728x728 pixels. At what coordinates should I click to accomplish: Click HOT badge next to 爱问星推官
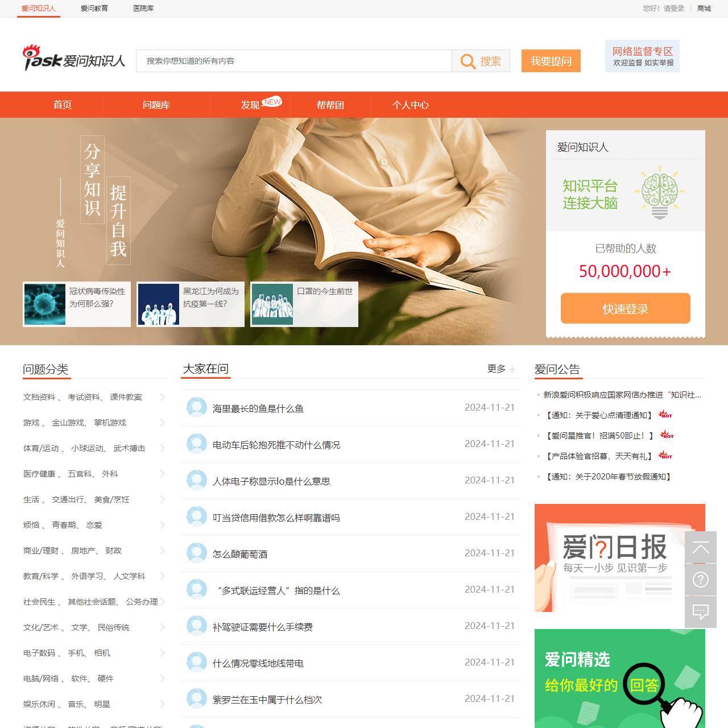[667, 435]
